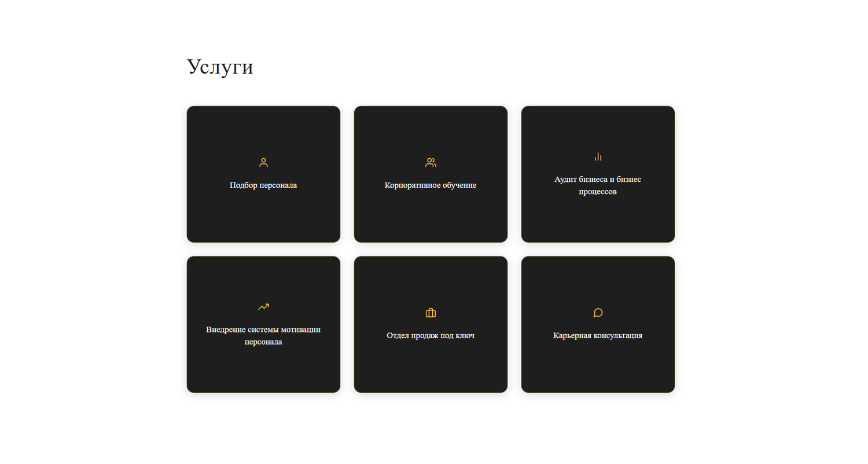Open the Подбор персонала label
868x464 pixels.
(263, 185)
